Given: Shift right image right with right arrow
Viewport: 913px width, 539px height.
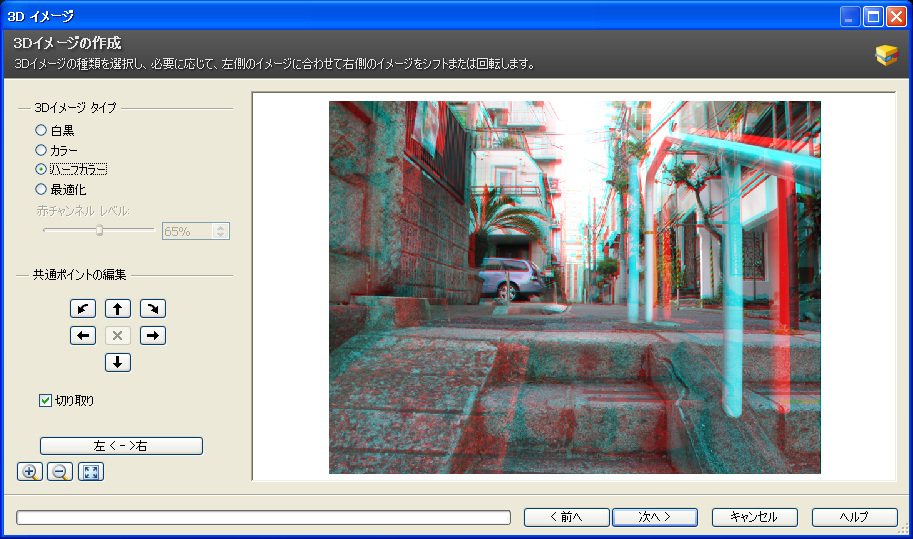Looking at the screenshot, I should pos(153,336).
